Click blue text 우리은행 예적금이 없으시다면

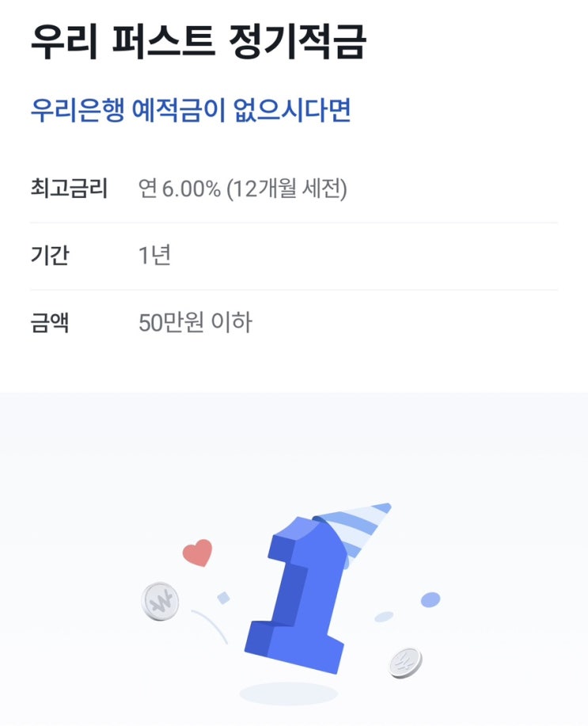click(x=190, y=110)
